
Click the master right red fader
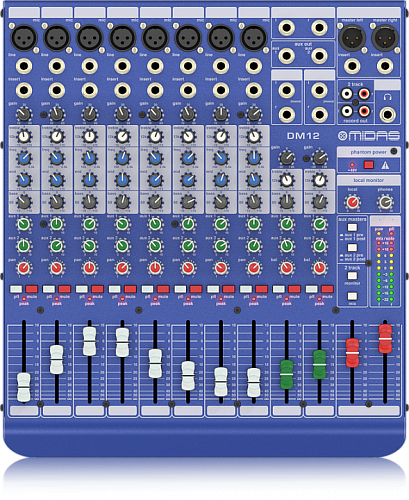tap(385, 339)
